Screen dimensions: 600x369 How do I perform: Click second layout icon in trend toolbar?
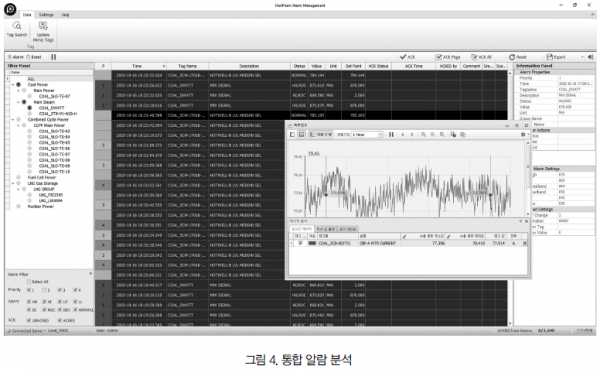click(302, 135)
